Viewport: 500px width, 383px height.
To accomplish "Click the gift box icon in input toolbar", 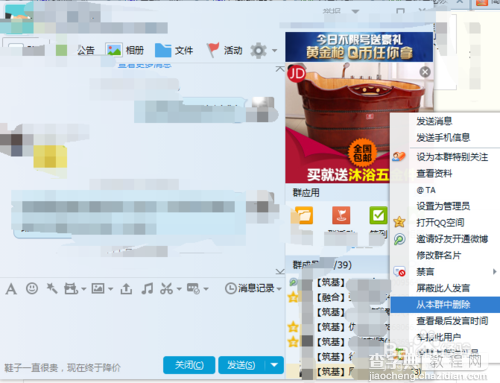I will click(x=71, y=288).
